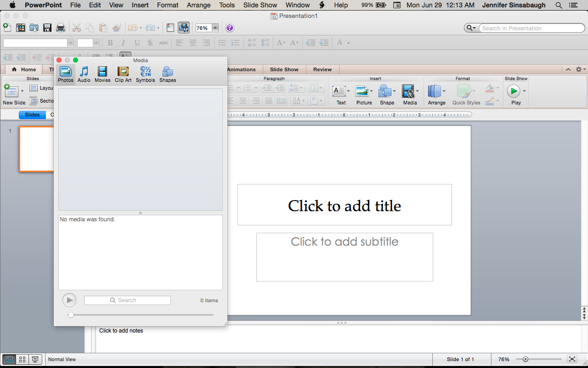This screenshot has height=368, width=588.
Task: Save the presentation with the floppy icon
Action: click(47, 28)
